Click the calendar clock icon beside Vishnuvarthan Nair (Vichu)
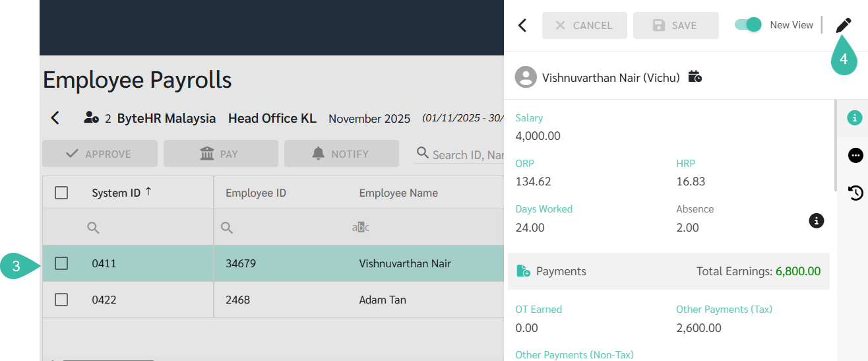This screenshot has width=868, height=361. pyautogui.click(x=695, y=77)
